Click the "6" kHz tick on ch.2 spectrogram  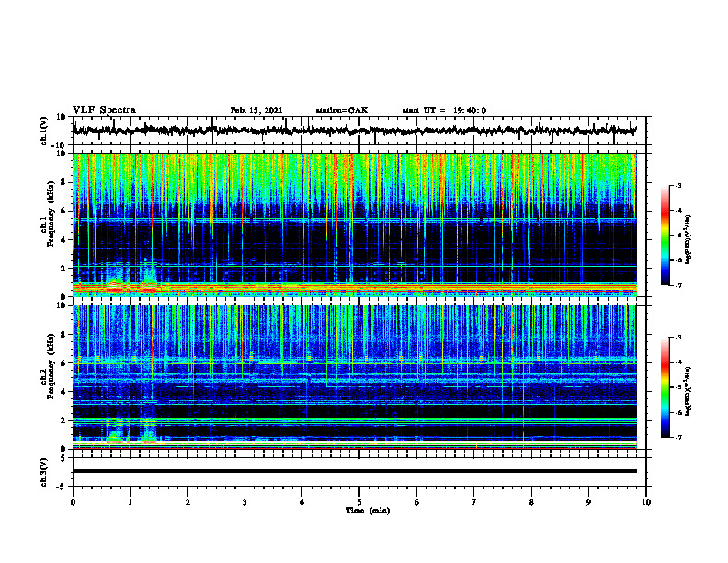point(64,363)
